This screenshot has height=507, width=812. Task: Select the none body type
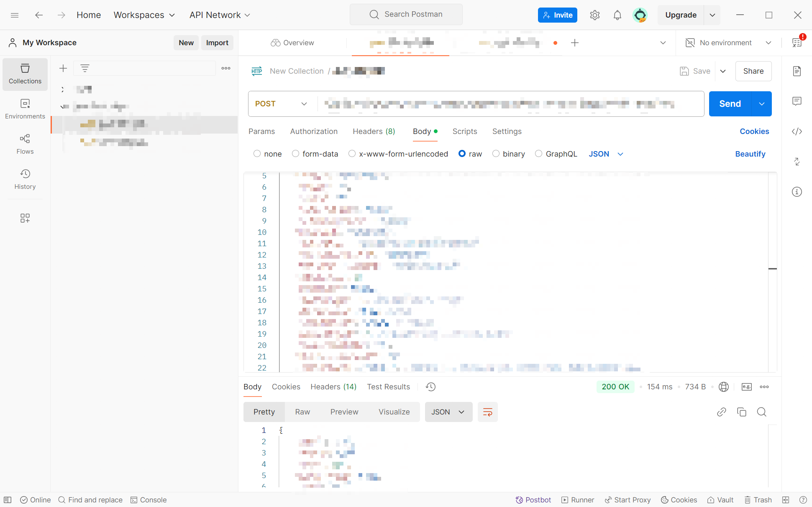(x=257, y=154)
